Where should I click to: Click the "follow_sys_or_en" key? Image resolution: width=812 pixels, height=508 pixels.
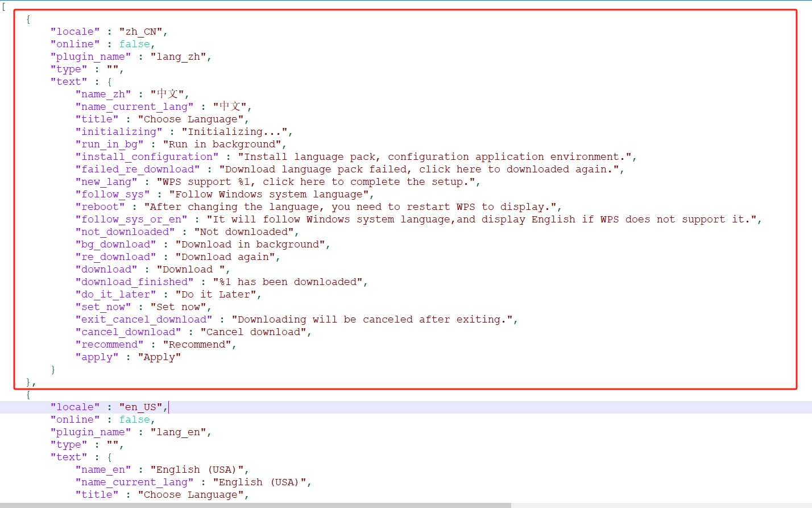[x=131, y=220]
